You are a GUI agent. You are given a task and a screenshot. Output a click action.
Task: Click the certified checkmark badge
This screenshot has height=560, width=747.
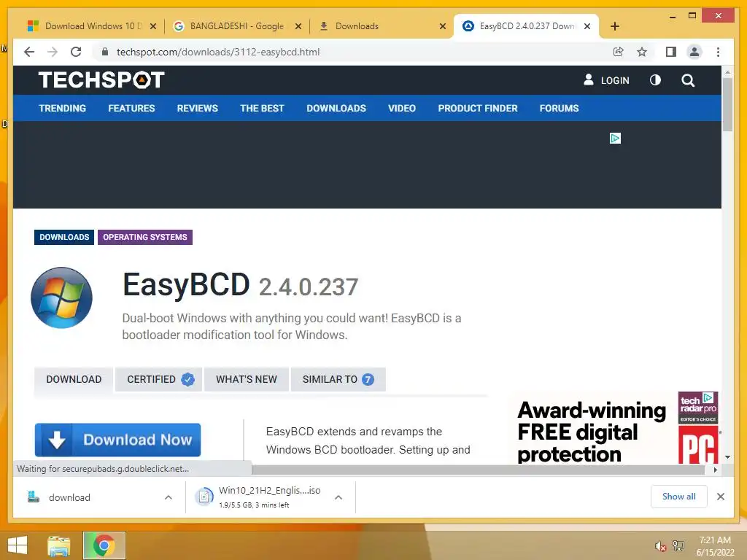tap(187, 379)
